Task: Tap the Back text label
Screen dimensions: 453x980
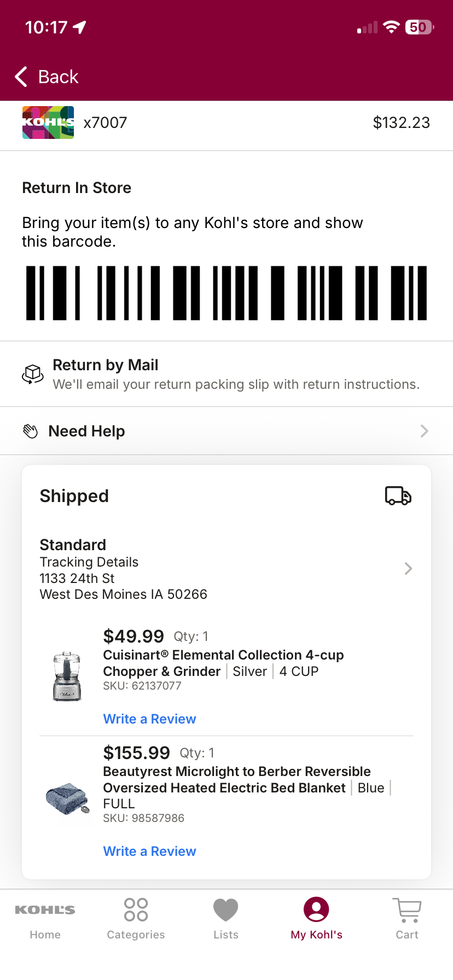Action: (58, 77)
